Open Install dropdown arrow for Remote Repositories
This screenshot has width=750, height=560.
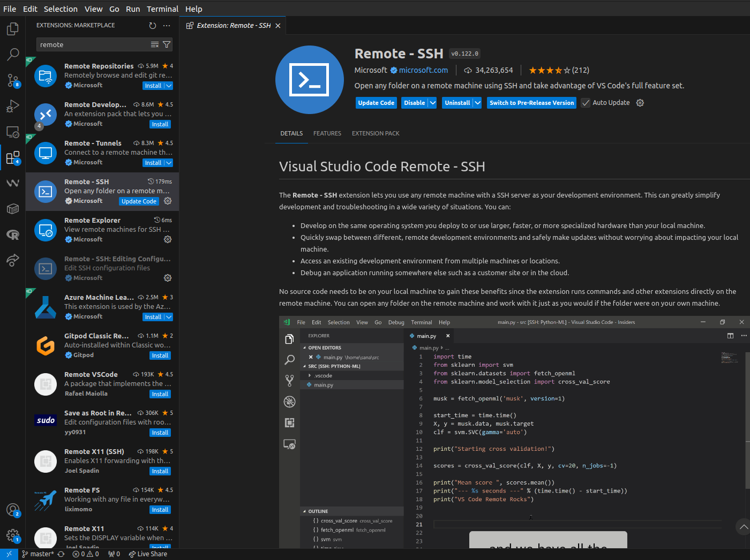[x=169, y=86]
